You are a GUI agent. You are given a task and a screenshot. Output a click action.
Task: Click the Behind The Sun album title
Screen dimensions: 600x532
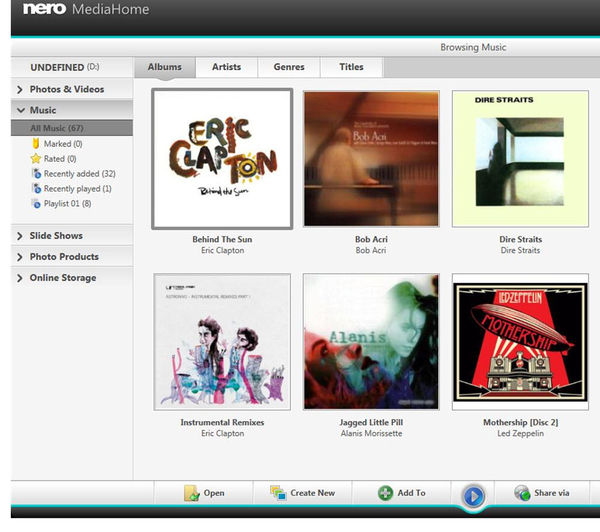coord(222,240)
